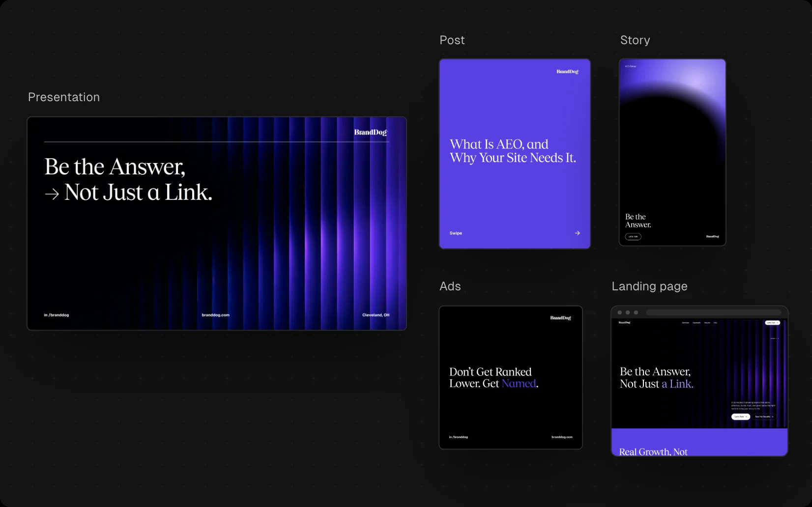Click the 'in /branddog' text on the Ads card
812x507 pixels.
(x=459, y=437)
